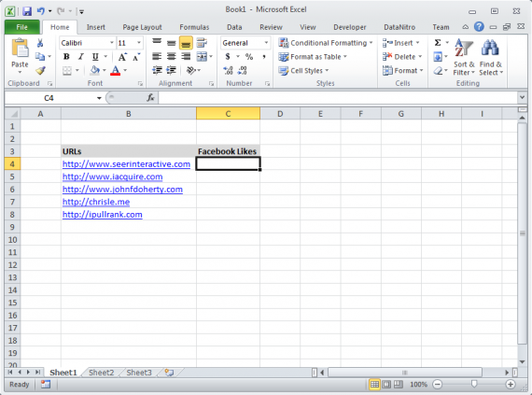Open the chrisle.me hyperlink
Viewport: 532px width, 395px height.
(96, 202)
